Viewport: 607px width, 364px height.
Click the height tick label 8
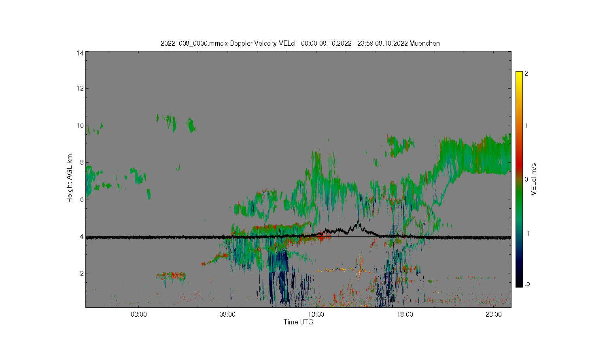point(82,163)
